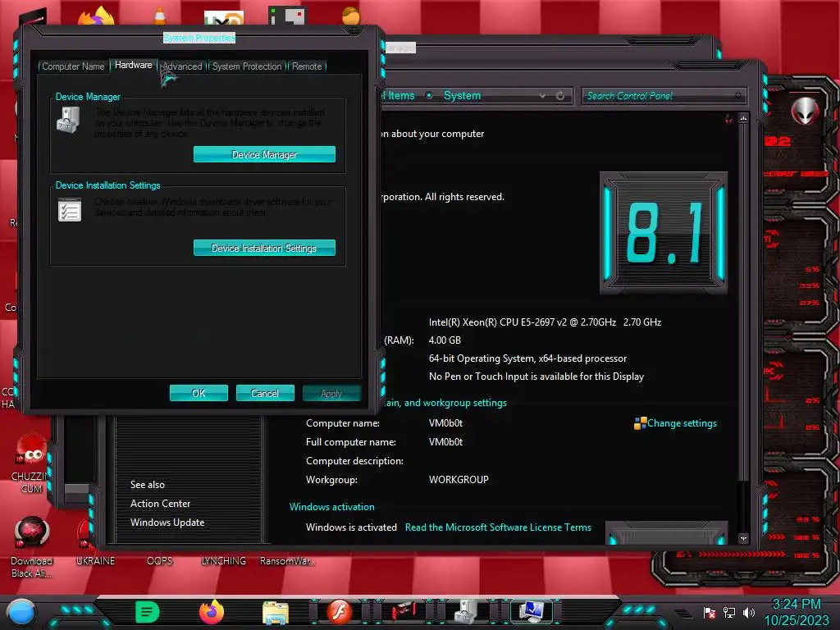Click the network tray icon
Viewport: 840px width, 630px height.
729,612
